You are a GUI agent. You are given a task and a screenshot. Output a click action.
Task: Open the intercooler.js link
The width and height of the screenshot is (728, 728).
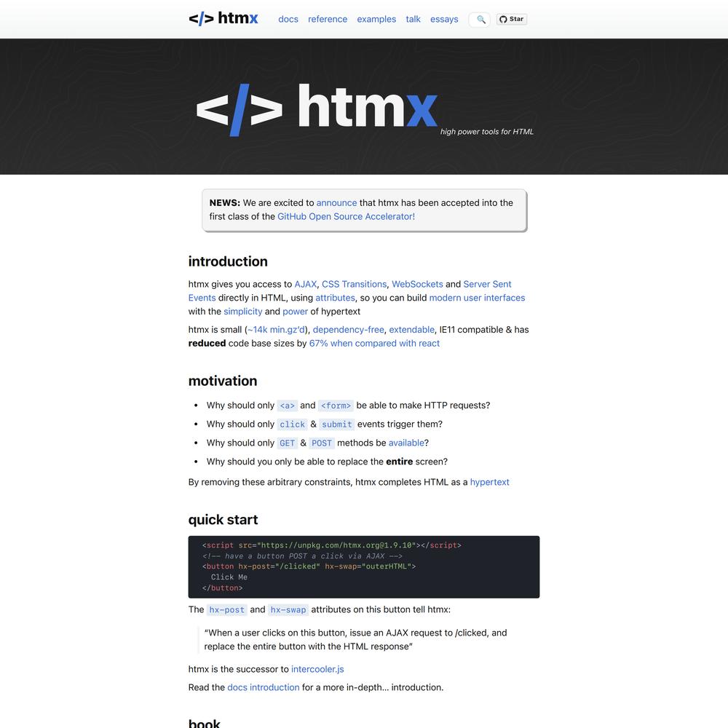[317, 669]
